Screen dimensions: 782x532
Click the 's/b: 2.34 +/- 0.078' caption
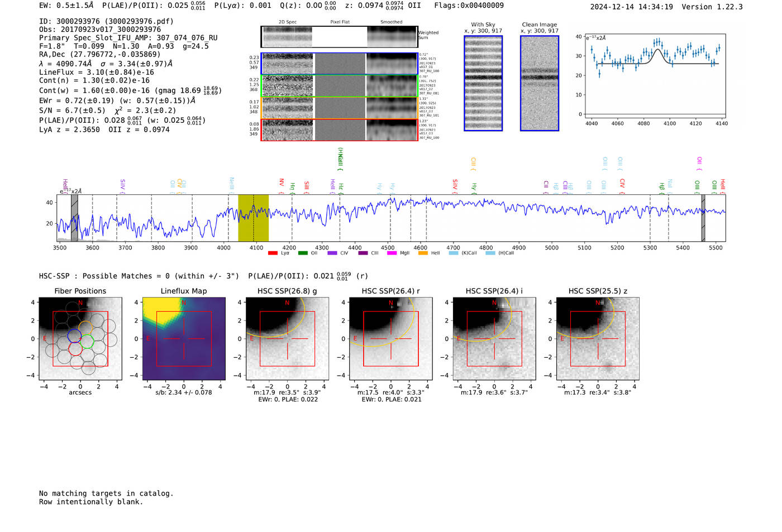(x=184, y=392)
